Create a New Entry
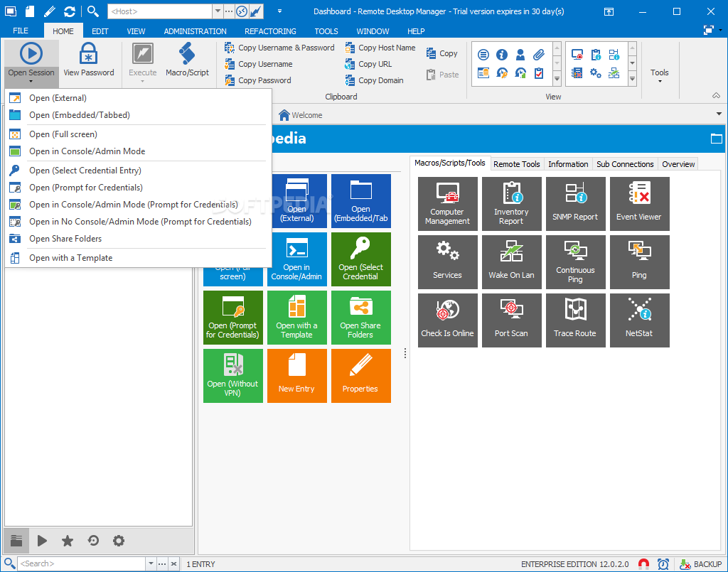 (296, 376)
